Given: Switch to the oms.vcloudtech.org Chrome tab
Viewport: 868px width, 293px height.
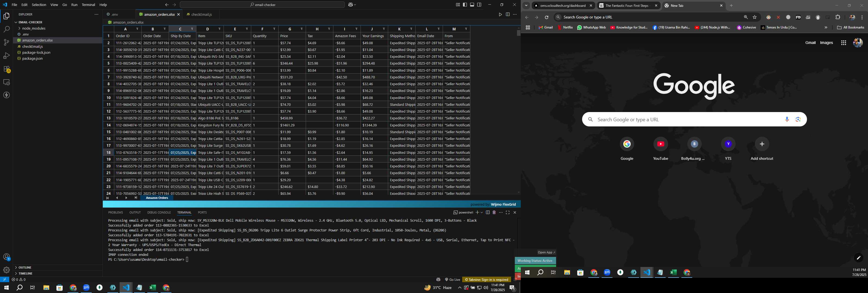Looking at the screenshot, I should pyautogui.click(x=563, y=6).
